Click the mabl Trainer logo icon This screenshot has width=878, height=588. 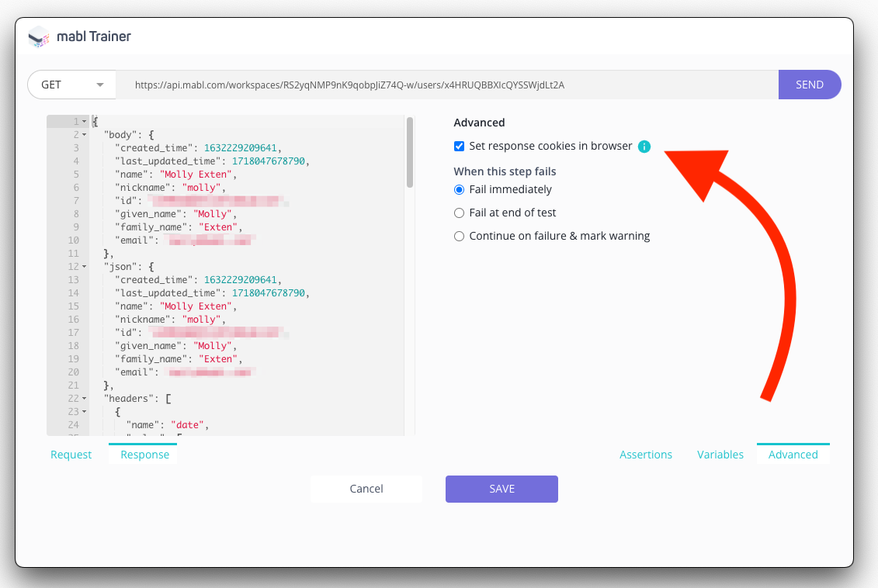pyautogui.click(x=39, y=37)
